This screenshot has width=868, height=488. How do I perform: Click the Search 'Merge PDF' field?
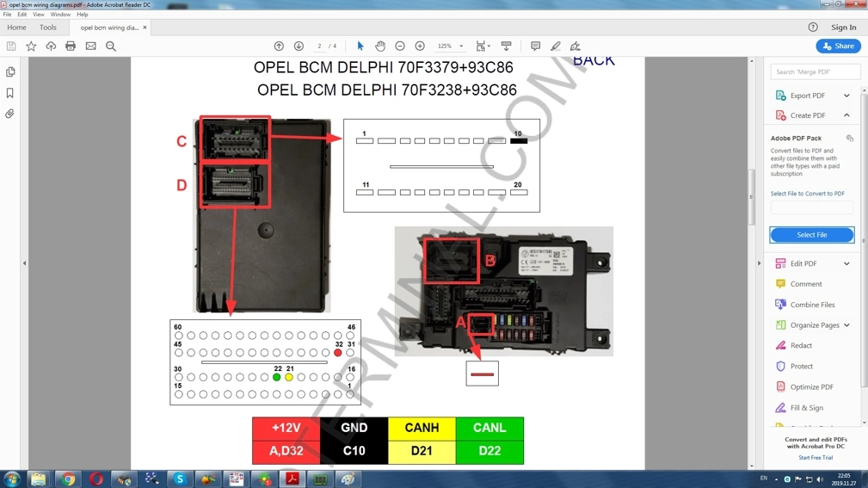(x=816, y=72)
